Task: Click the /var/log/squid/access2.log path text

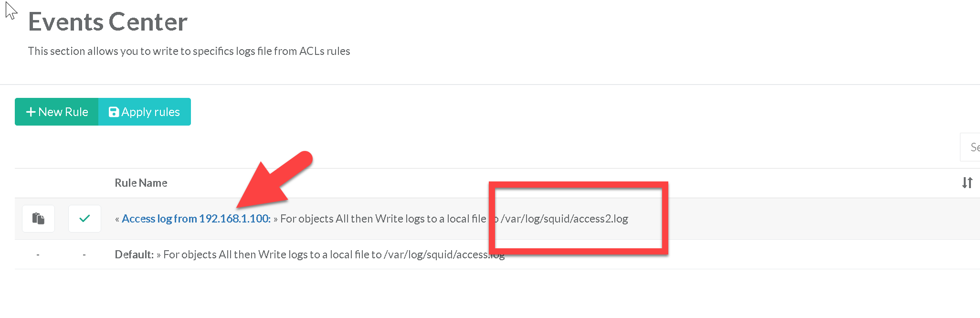Action: (564, 219)
